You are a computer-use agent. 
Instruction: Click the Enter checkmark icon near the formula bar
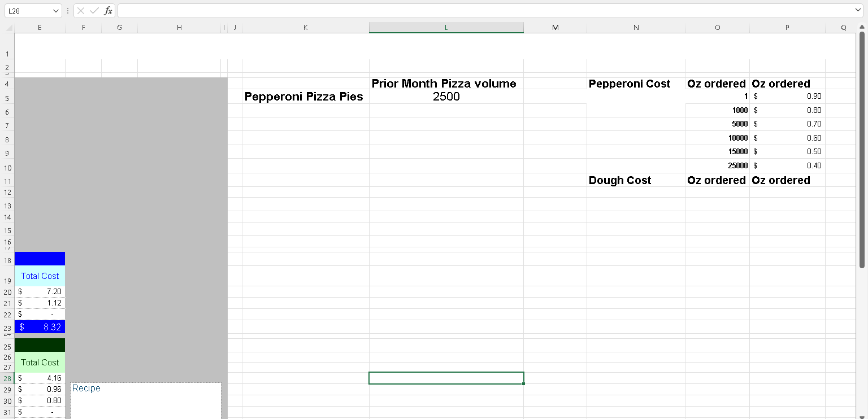[93, 10]
